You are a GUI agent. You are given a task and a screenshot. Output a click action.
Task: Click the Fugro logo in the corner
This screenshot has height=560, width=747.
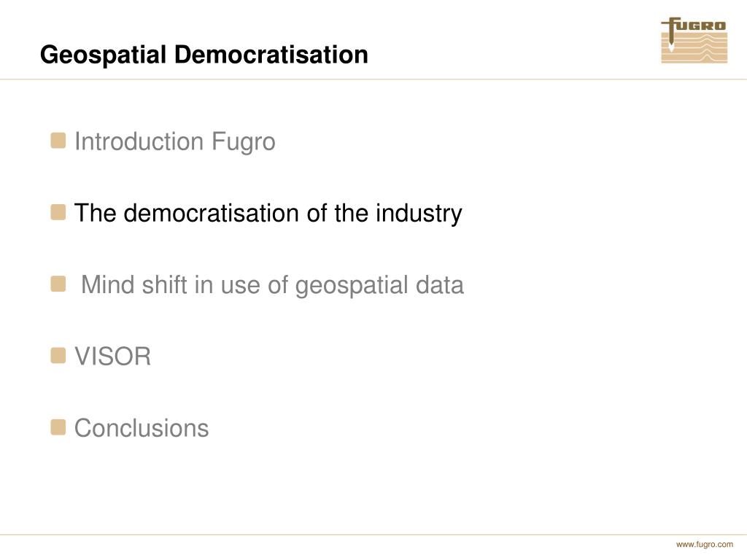tap(694, 41)
